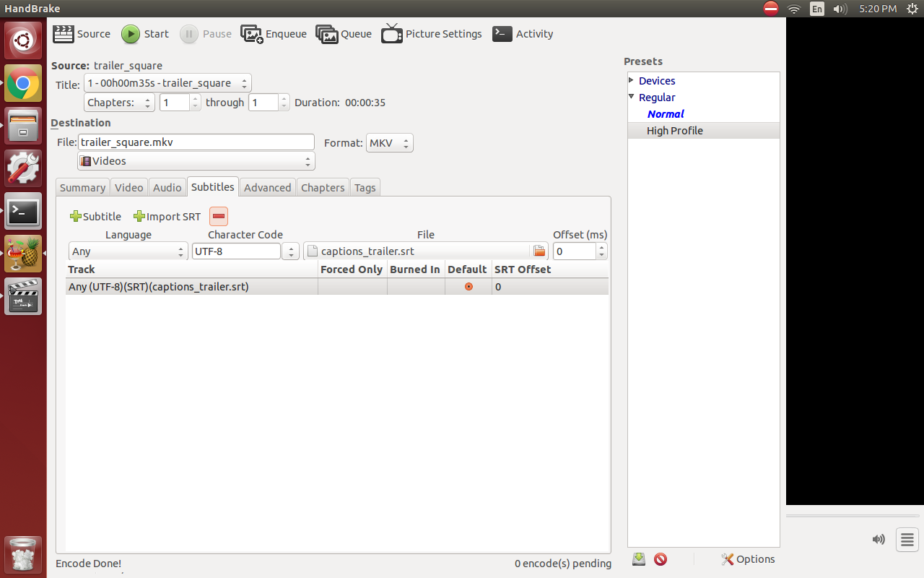Open a video Source in HandBrake
This screenshot has height=578, width=924.
[x=81, y=33]
